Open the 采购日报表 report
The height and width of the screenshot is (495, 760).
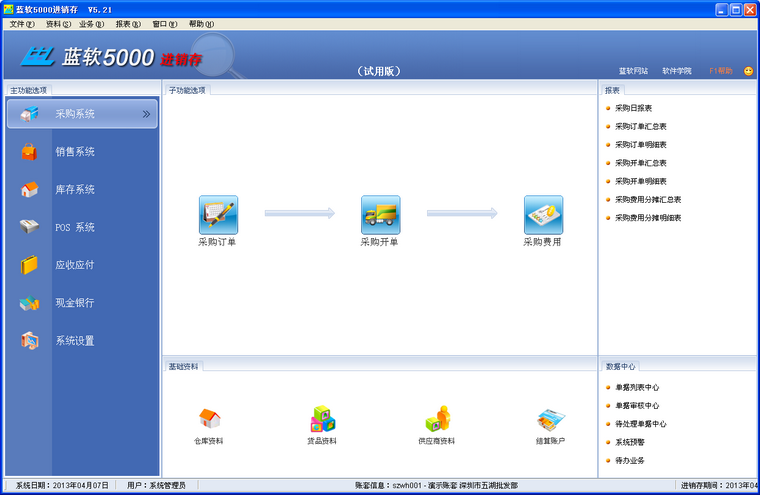633,108
